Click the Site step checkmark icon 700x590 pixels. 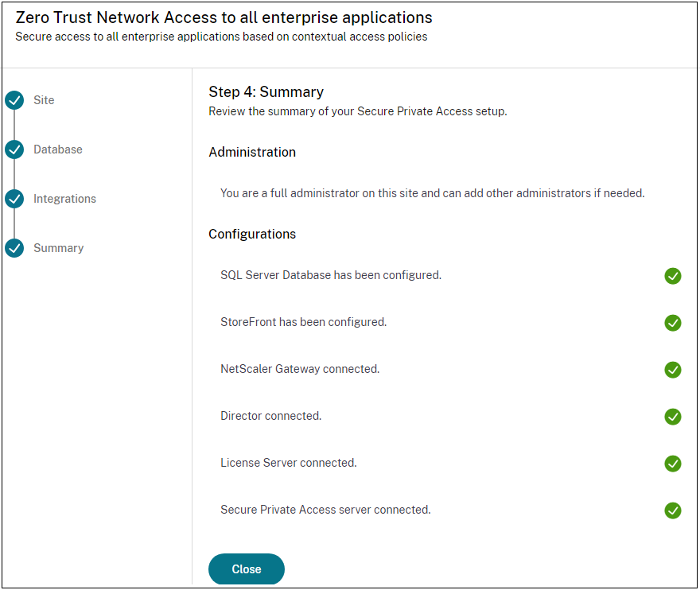pyautogui.click(x=14, y=100)
